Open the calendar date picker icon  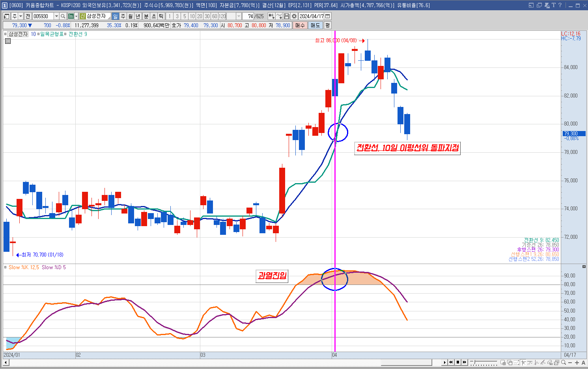coord(328,16)
